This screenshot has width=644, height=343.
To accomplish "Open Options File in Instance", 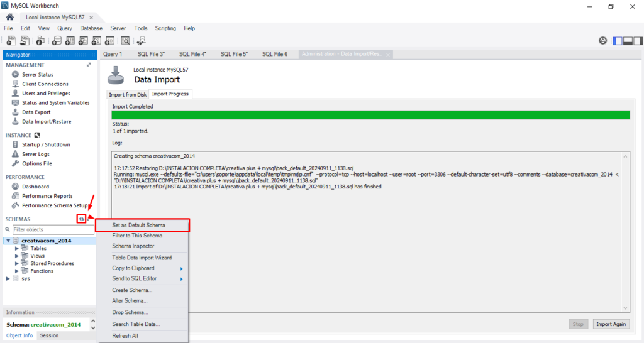I will point(37,163).
